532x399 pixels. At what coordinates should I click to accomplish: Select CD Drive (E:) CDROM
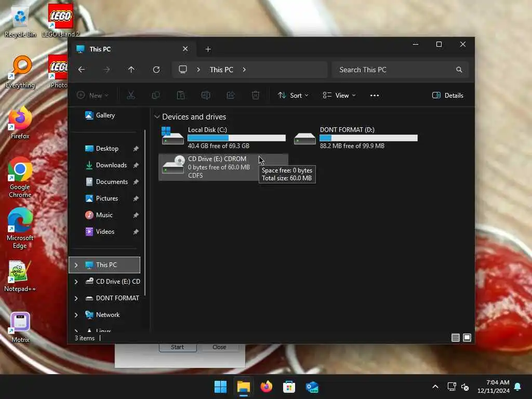(x=223, y=167)
